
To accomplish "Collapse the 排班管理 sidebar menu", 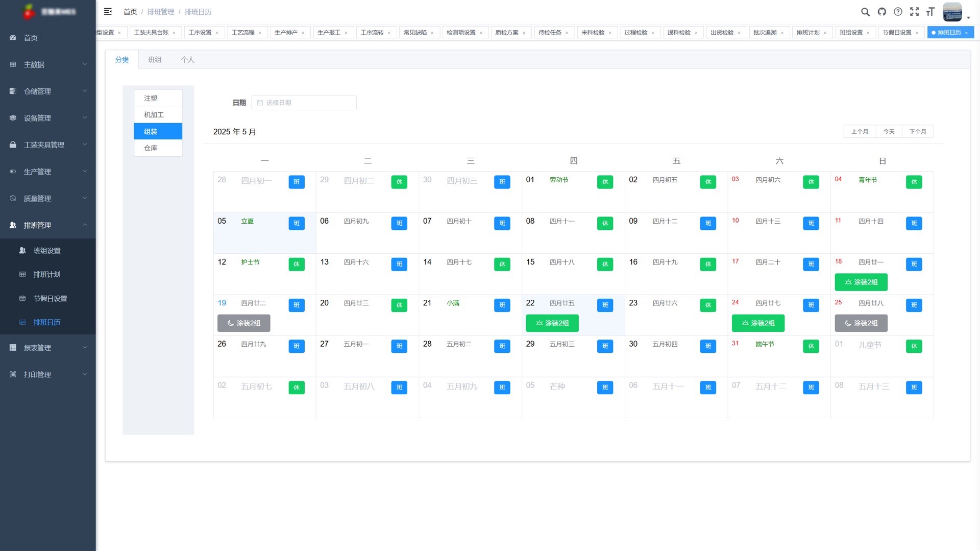I will pyautogui.click(x=47, y=225).
